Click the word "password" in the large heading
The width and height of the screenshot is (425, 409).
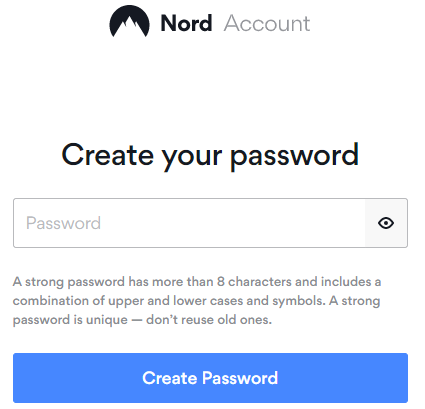295,156
